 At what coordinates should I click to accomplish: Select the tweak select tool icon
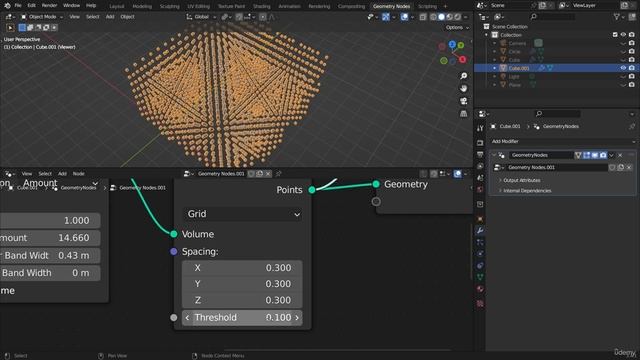click(11, 28)
